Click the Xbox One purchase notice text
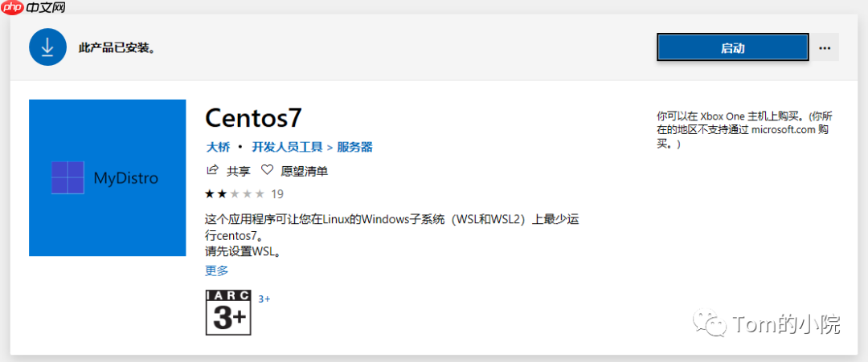 point(744,130)
